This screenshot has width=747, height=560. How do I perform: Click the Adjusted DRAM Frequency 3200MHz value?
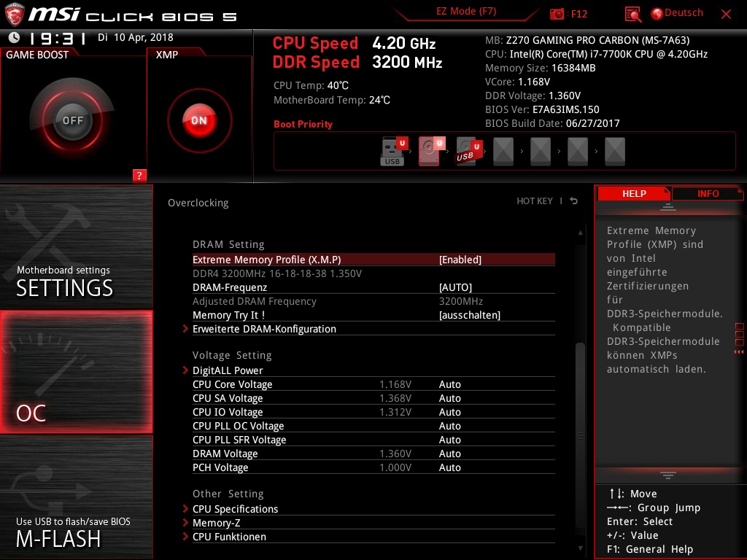pyautogui.click(x=461, y=301)
